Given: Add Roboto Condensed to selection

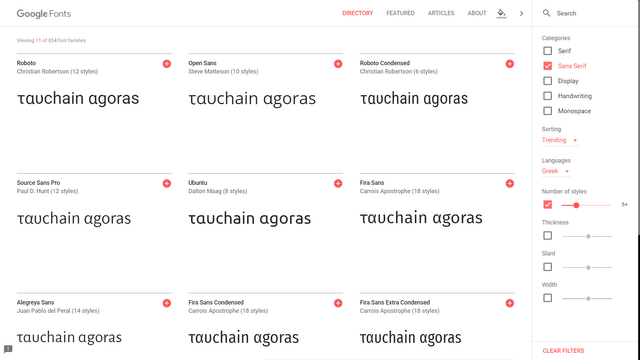Looking at the screenshot, I should tap(509, 64).
